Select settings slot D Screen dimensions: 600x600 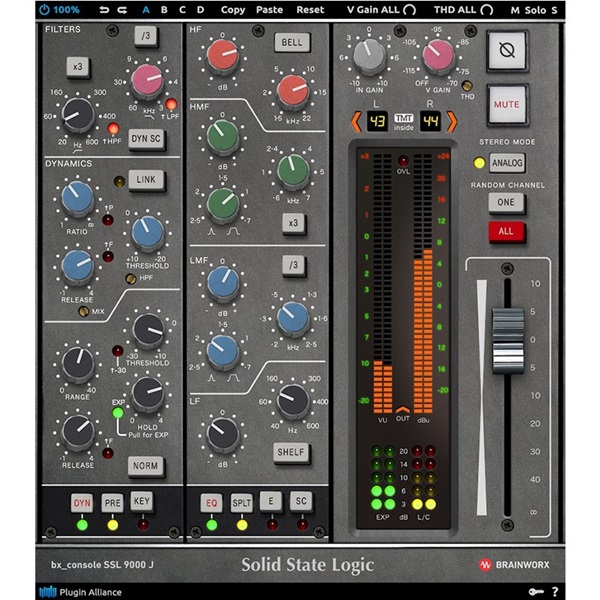pyautogui.click(x=201, y=10)
